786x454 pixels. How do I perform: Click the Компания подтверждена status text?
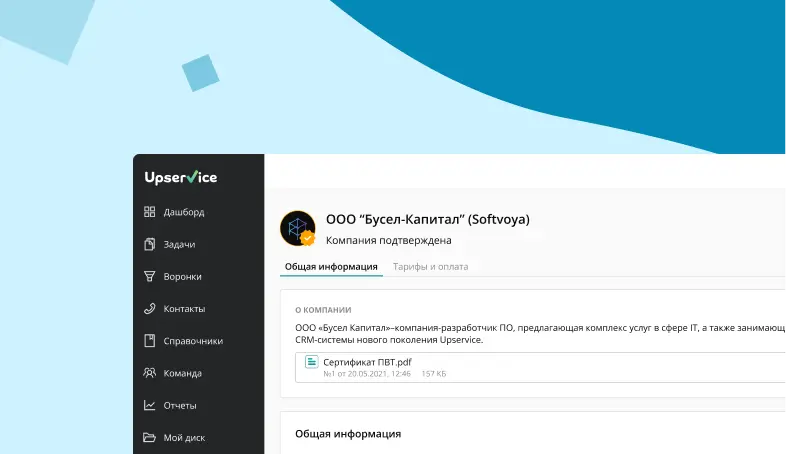click(388, 240)
